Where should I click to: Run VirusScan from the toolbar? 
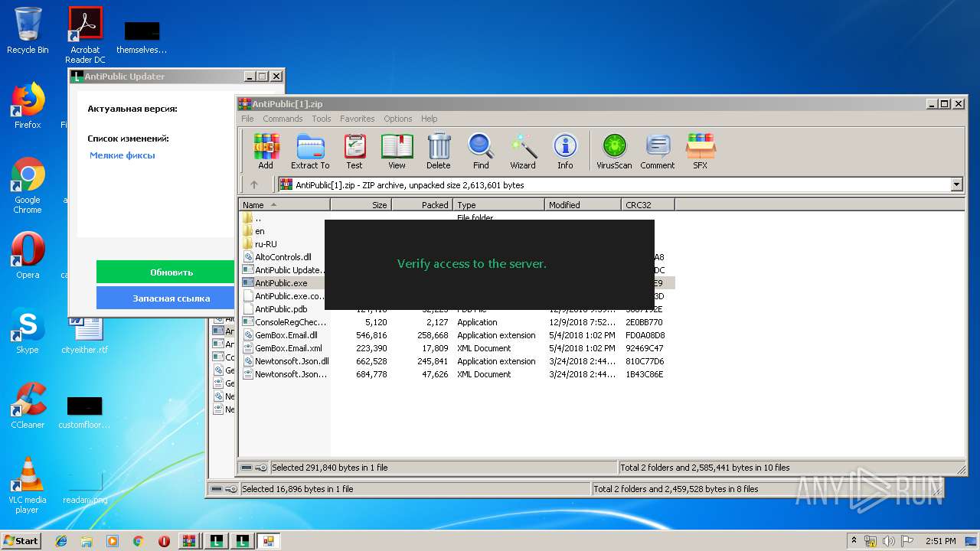tap(614, 150)
